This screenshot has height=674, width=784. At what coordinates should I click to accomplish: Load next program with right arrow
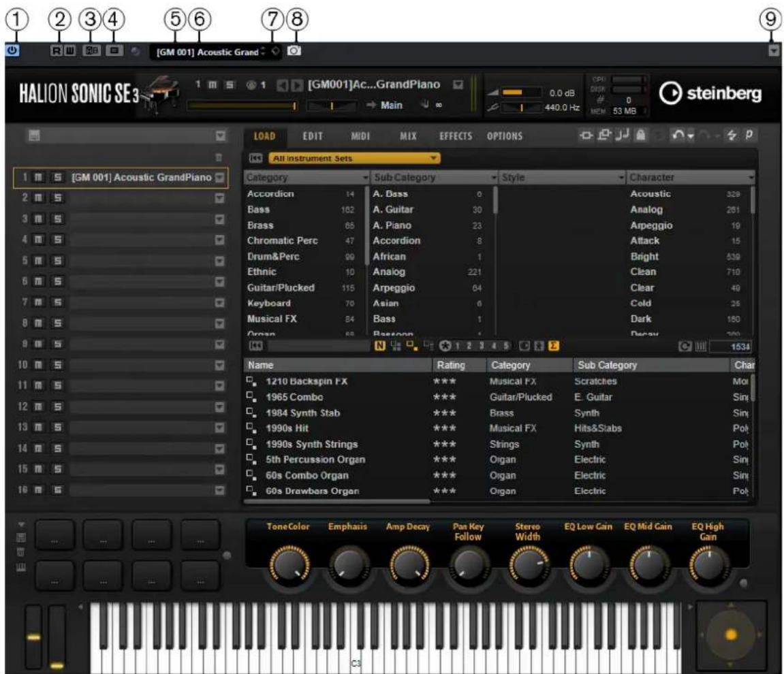pyautogui.click(x=297, y=85)
